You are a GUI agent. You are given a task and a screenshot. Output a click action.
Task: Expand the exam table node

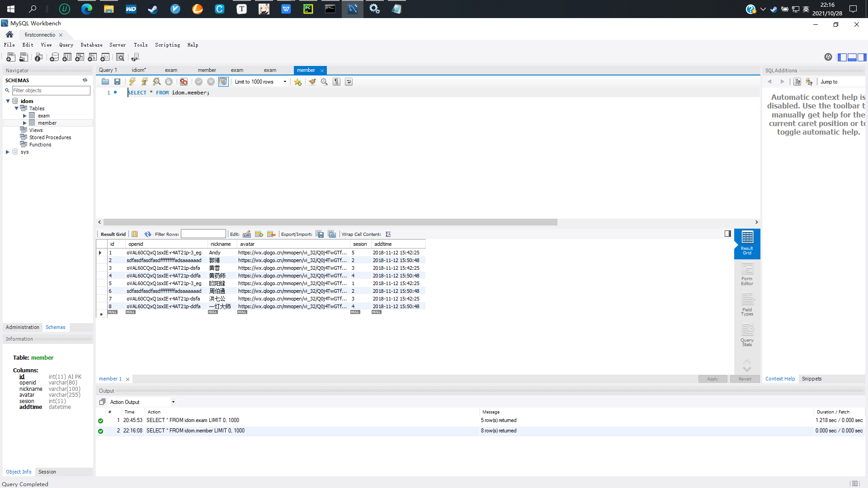[x=25, y=116]
